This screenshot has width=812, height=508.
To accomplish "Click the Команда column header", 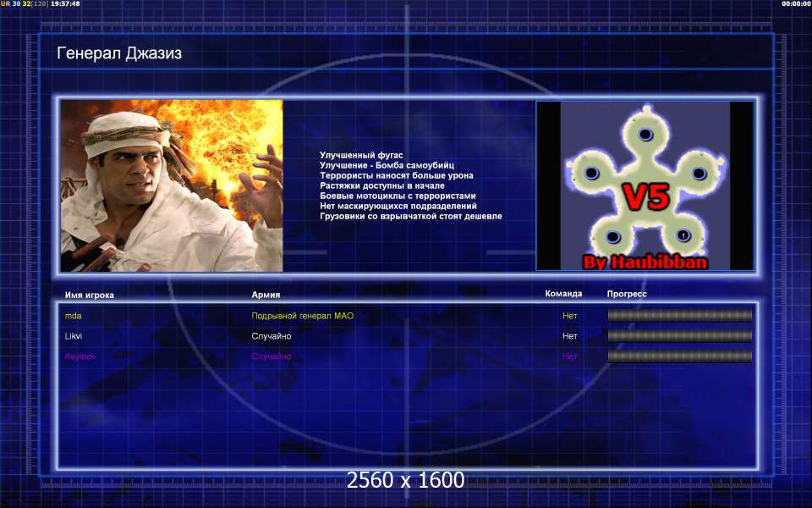I will point(563,294).
